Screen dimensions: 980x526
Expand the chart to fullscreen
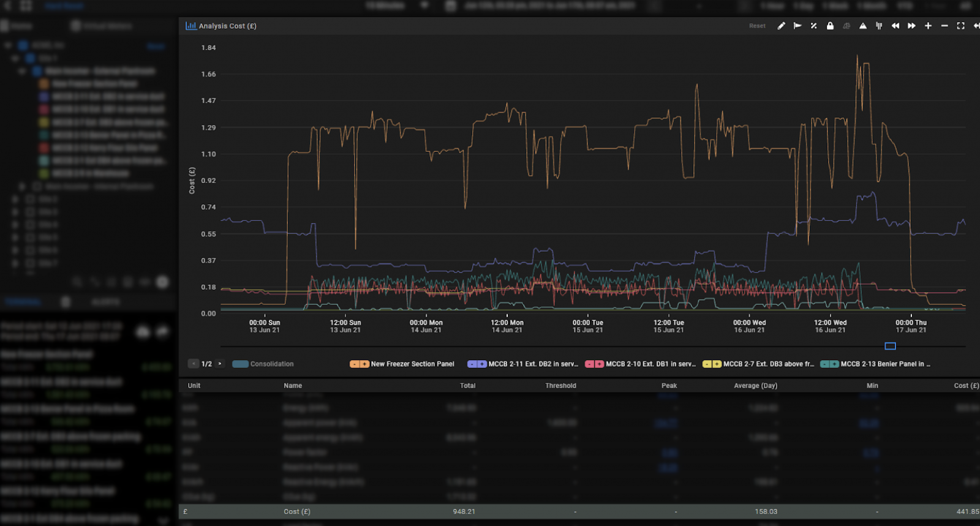(960, 26)
